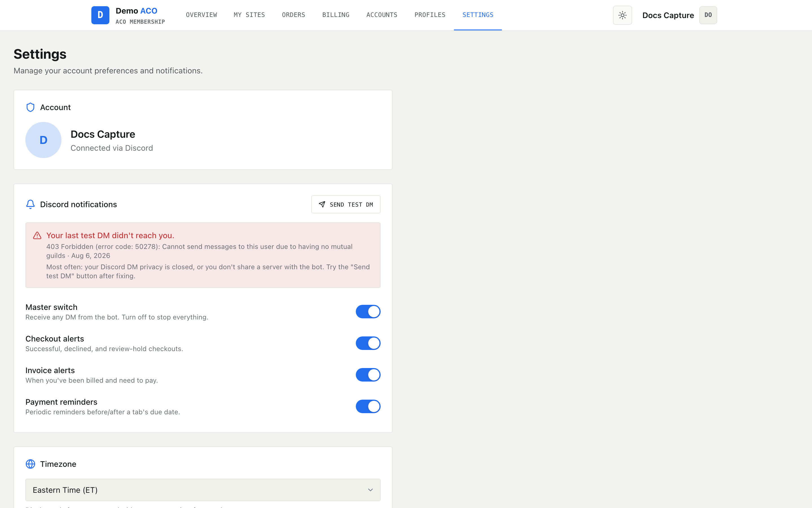812x508 pixels.
Task: Click the Settings page heading
Action: [40, 54]
